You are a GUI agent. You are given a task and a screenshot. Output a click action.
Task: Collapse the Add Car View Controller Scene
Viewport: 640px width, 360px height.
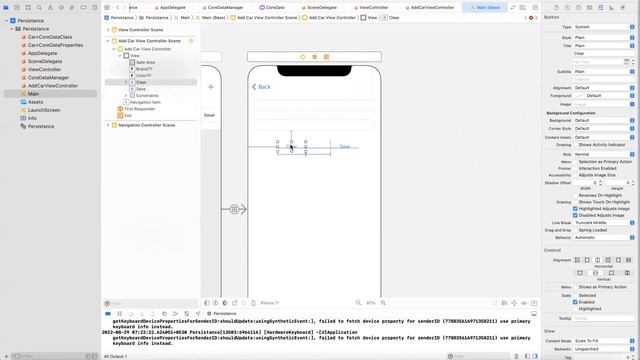click(108, 41)
